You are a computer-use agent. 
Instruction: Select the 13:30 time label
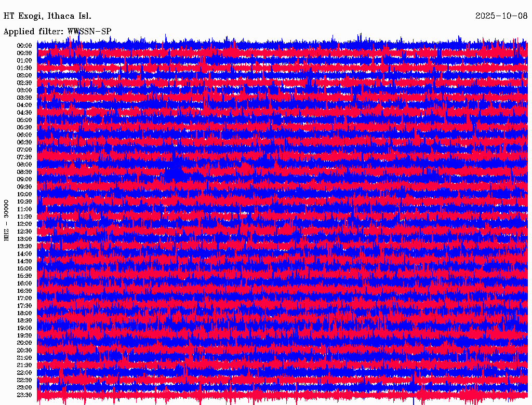point(24,246)
